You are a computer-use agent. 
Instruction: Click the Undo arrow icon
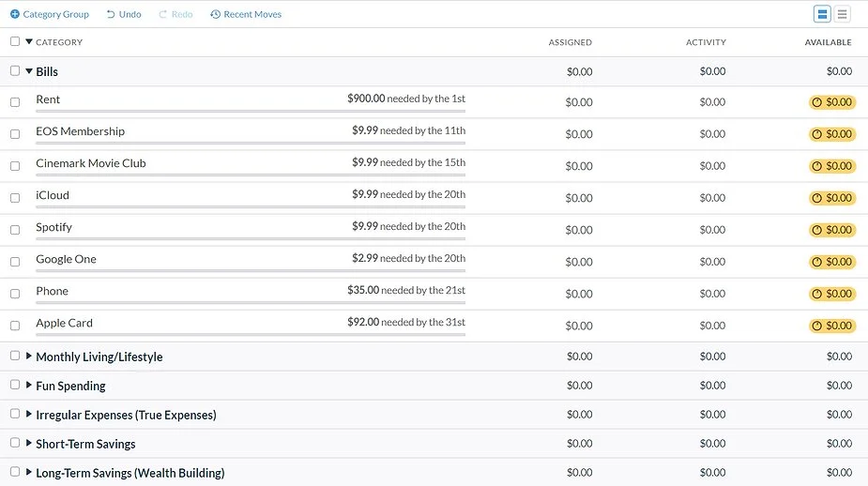coord(111,14)
